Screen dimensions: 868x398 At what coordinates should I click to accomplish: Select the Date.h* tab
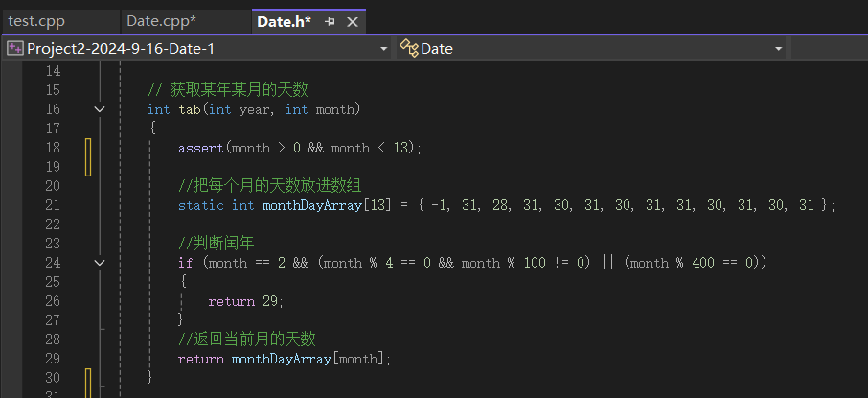coord(284,22)
